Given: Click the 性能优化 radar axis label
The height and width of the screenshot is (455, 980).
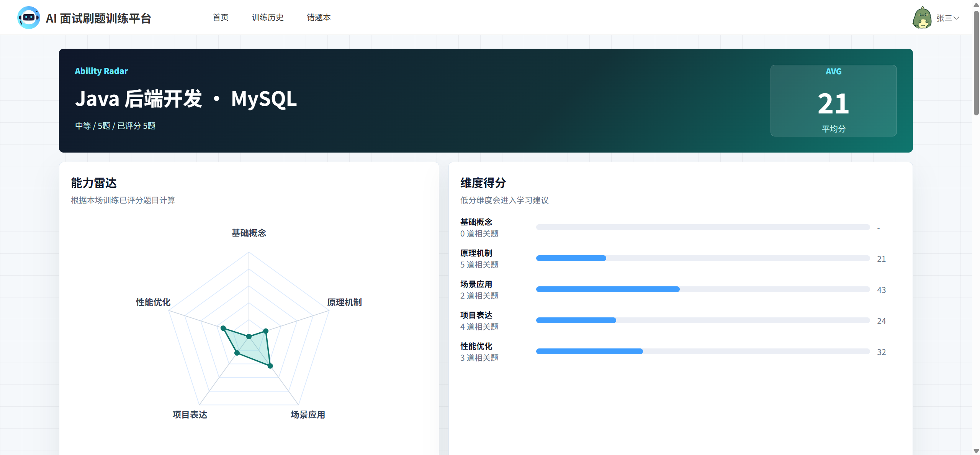Looking at the screenshot, I should click(153, 302).
